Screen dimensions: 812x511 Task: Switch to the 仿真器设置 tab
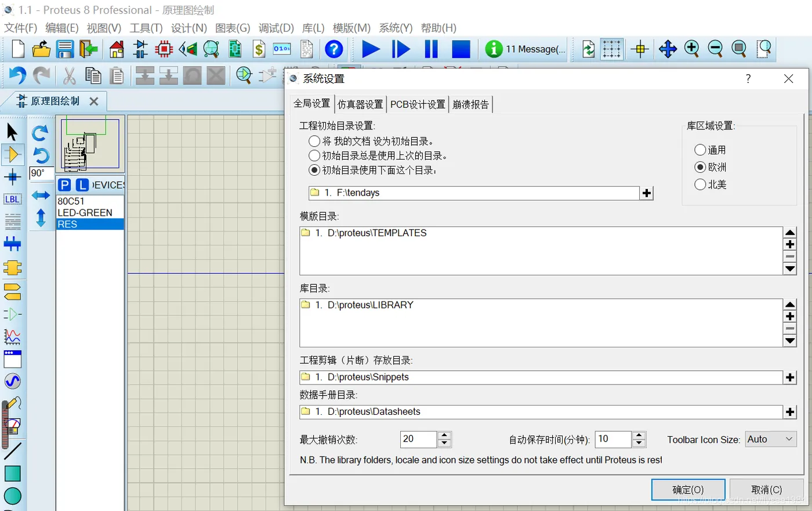click(360, 104)
